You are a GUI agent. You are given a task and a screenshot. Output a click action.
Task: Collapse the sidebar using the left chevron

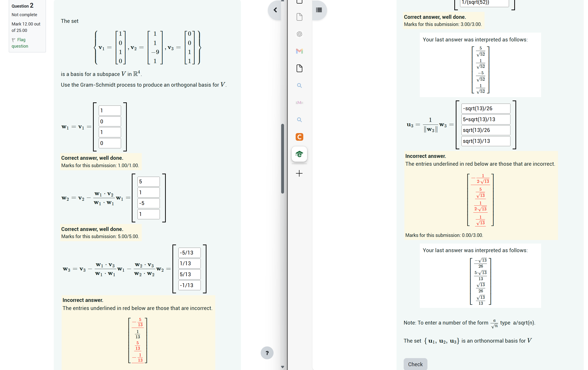(x=275, y=10)
